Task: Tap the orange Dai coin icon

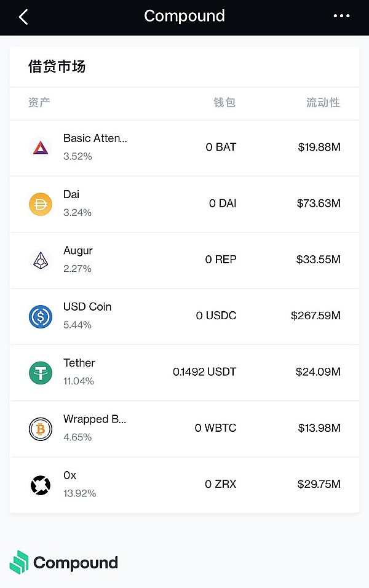Action: click(x=41, y=204)
